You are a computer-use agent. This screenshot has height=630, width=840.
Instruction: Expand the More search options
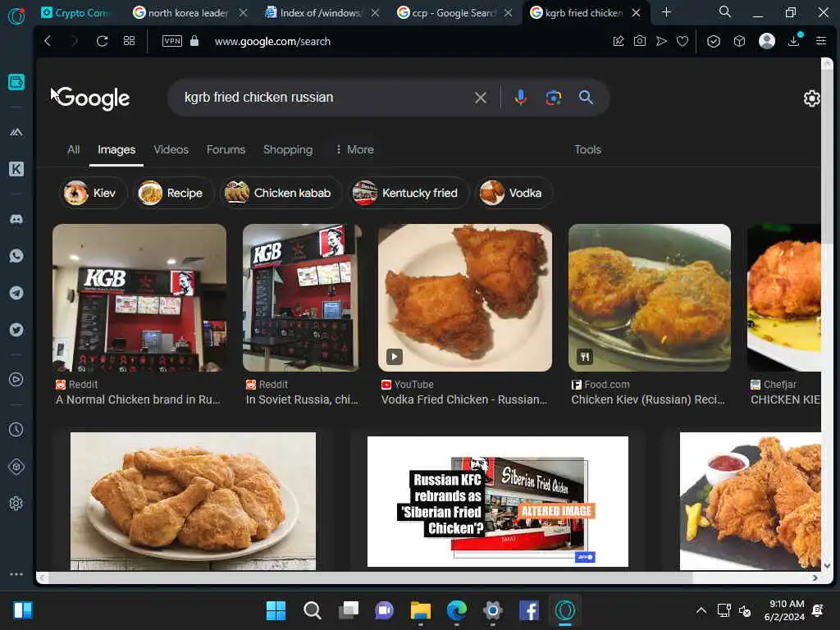click(x=354, y=150)
